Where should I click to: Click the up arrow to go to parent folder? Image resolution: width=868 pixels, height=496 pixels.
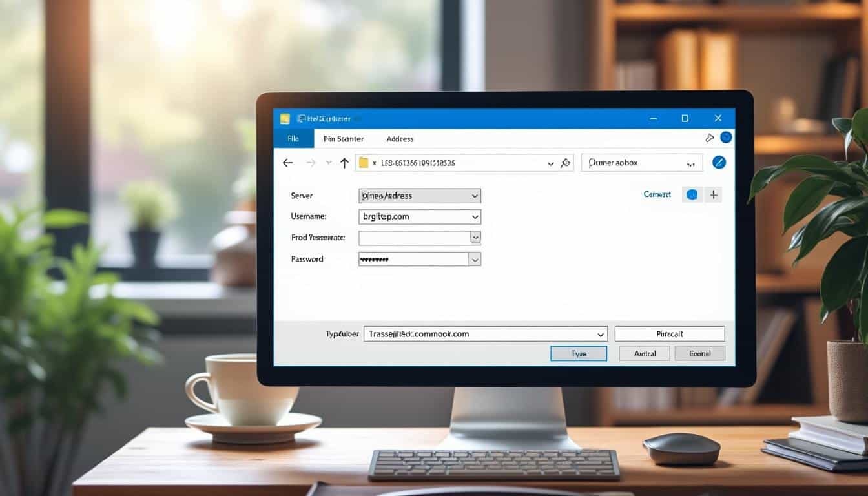(x=344, y=162)
